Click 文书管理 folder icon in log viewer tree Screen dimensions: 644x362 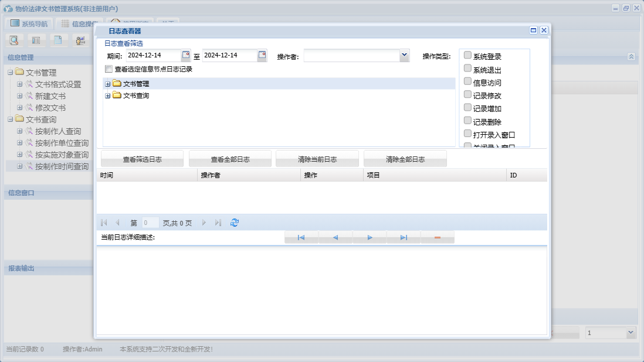tap(117, 84)
